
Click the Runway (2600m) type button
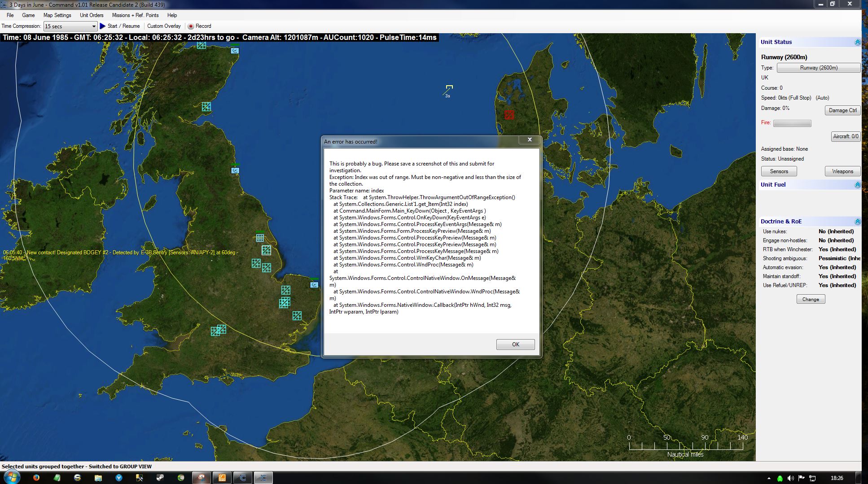click(x=819, y=68)
